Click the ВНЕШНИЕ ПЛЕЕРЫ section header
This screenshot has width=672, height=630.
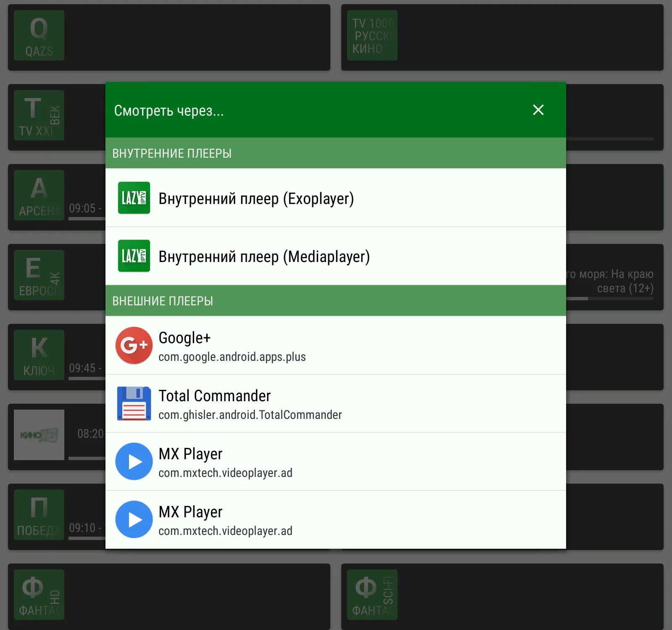(x=335, y=301)
